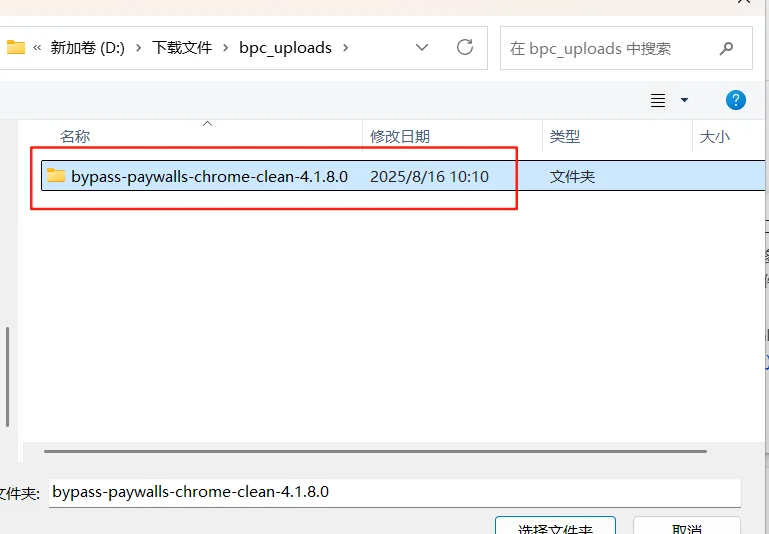
Task: Click the folder name input field
Action: (395, 492)
